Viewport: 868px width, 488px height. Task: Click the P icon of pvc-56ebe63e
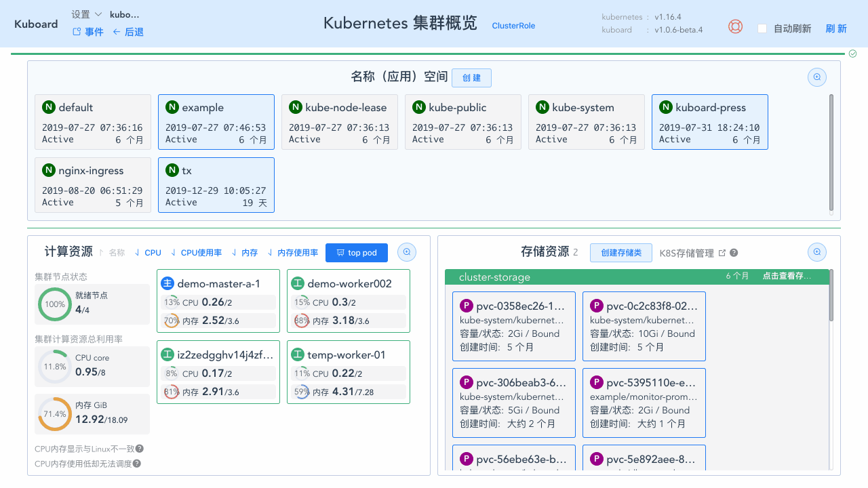(467, 459)
